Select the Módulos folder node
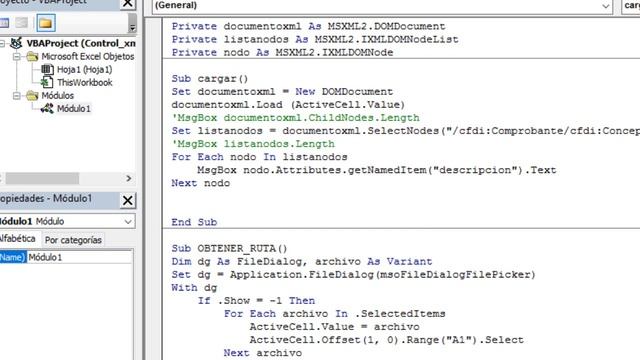Image resolution: width=640 pixels, height=360 pixels. (x=58, y=96)
